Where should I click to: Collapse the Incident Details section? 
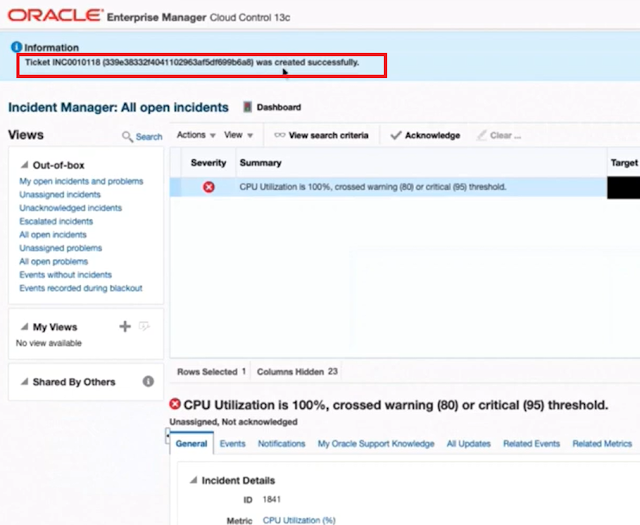pyautogui.click(x=193, y=480)
